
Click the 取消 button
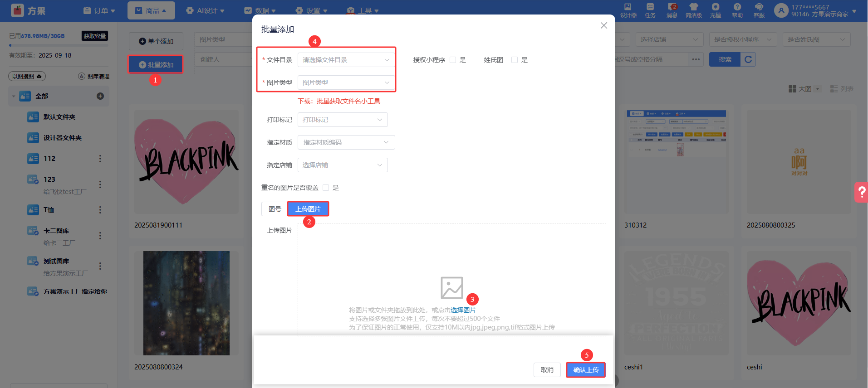(547, 370)
